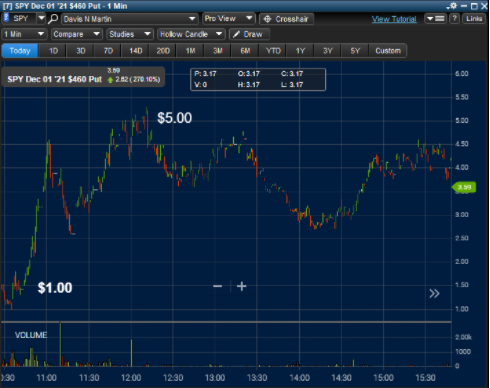Select the 7D range tab
The height and width of the screenshot is (388, 490).
point(108,51)
